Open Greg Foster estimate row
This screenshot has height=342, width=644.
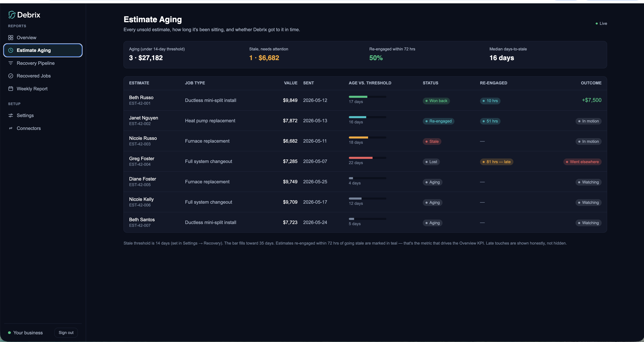[365, 161]
